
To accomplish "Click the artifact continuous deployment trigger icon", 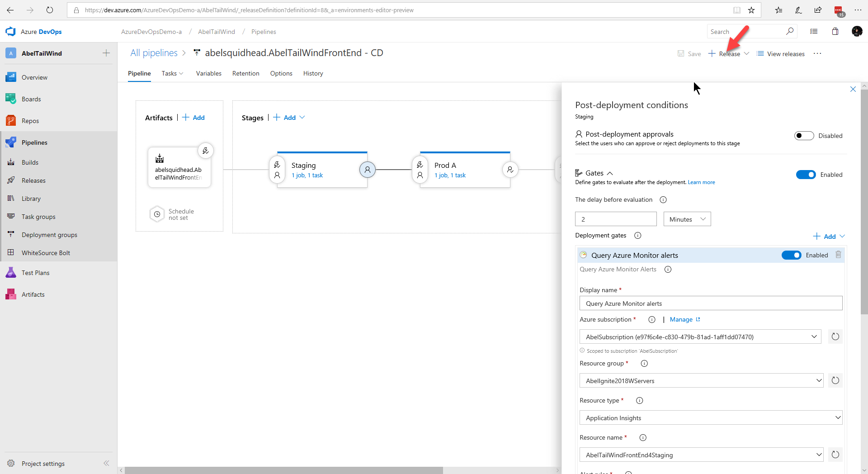I will click(206, 151).
